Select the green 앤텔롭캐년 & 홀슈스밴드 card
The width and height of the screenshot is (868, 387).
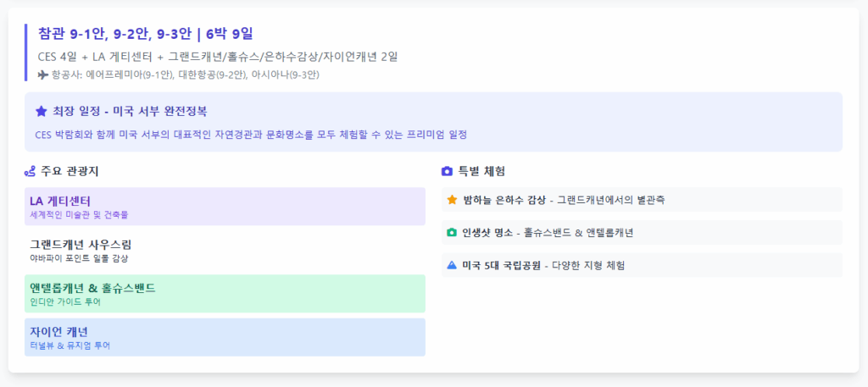coord(225,294)
